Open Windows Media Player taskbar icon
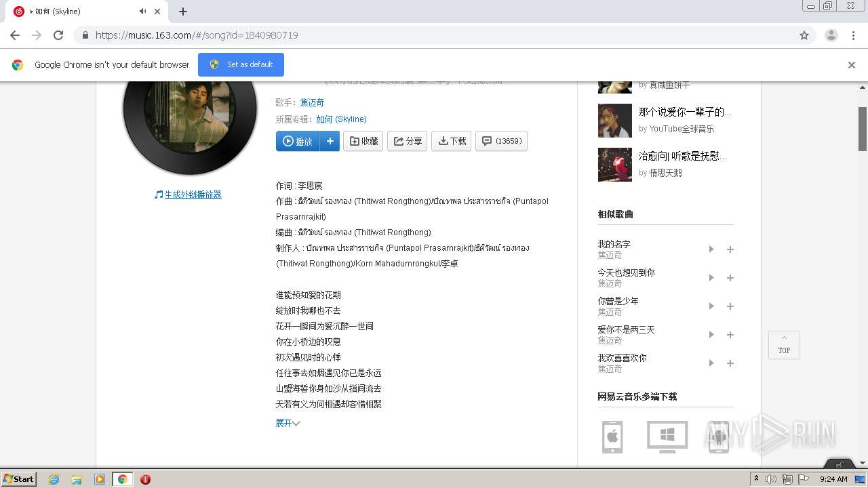Screen dimensions: 868x488 pyautogui.click(x=100, y=479)
